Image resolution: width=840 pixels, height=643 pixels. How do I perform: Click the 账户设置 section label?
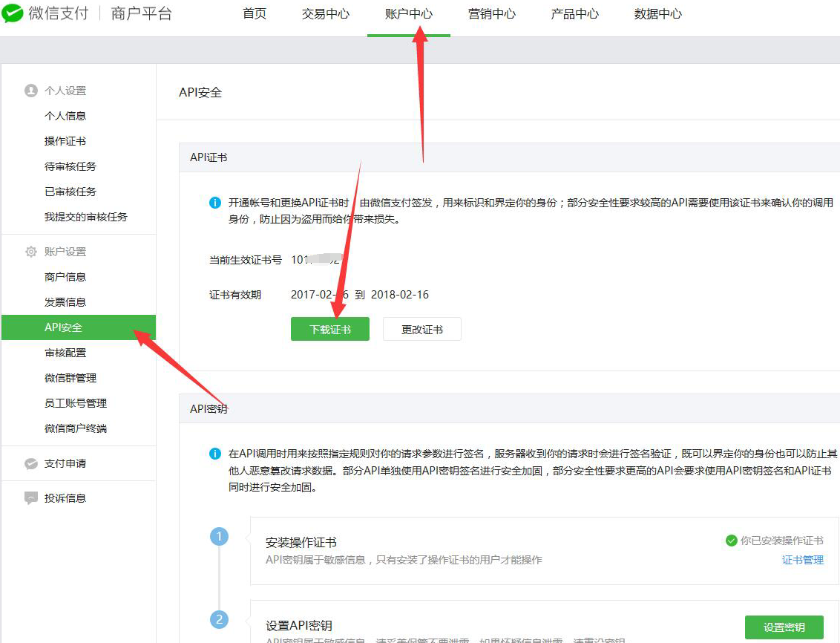65,251
